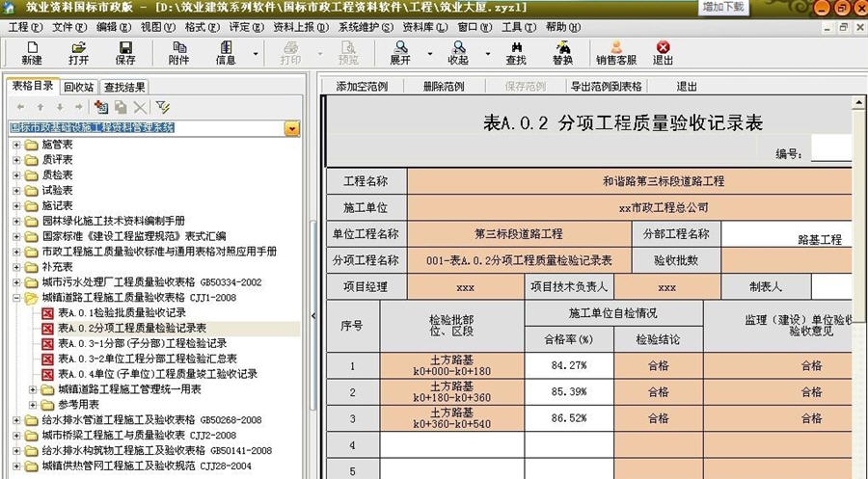Image resolution: width=868 pixels, height=479 pixels.
Task: Switch to the 查找结果 tab
Action: click(x=124, y=87)
